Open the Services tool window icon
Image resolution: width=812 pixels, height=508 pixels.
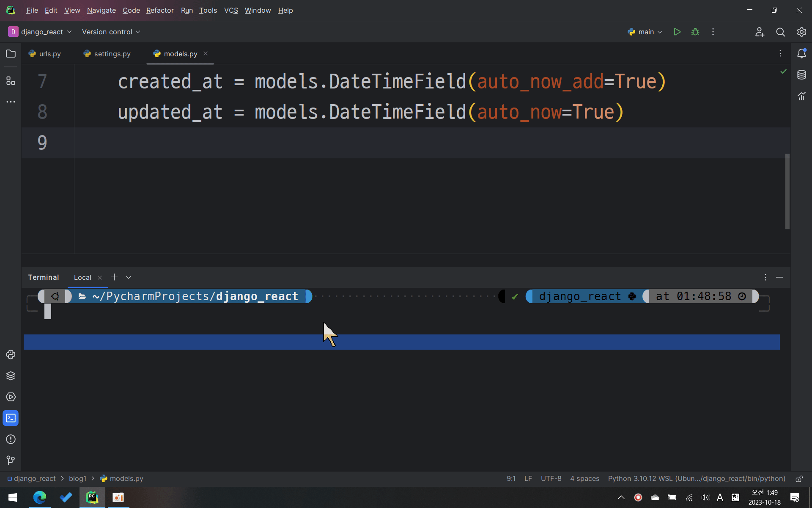(11, 397)
